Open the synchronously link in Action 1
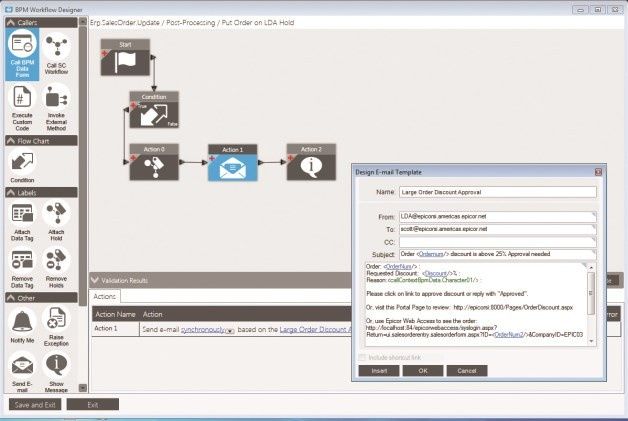 pos(203,329)
